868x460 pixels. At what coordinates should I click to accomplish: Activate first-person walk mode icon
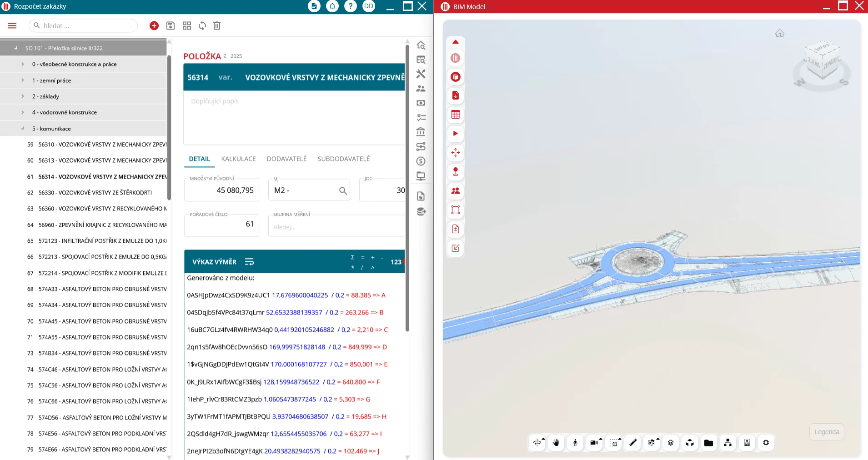575,443
